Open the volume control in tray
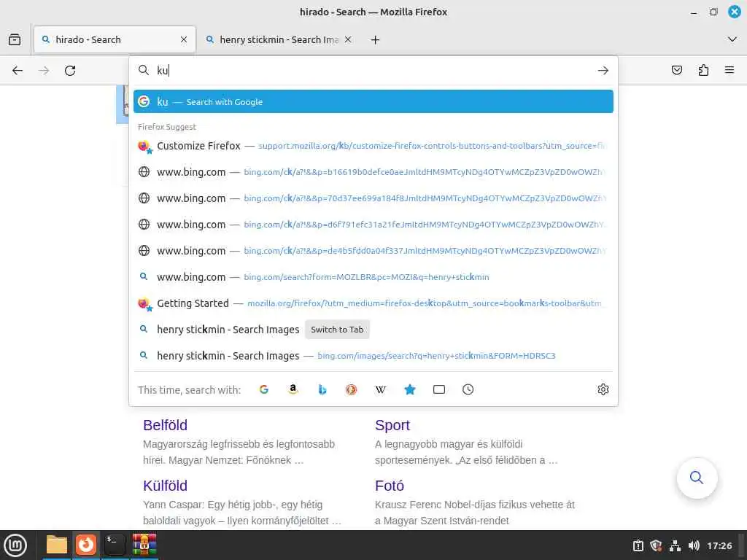747x560 pixels. tap(694, 545)
